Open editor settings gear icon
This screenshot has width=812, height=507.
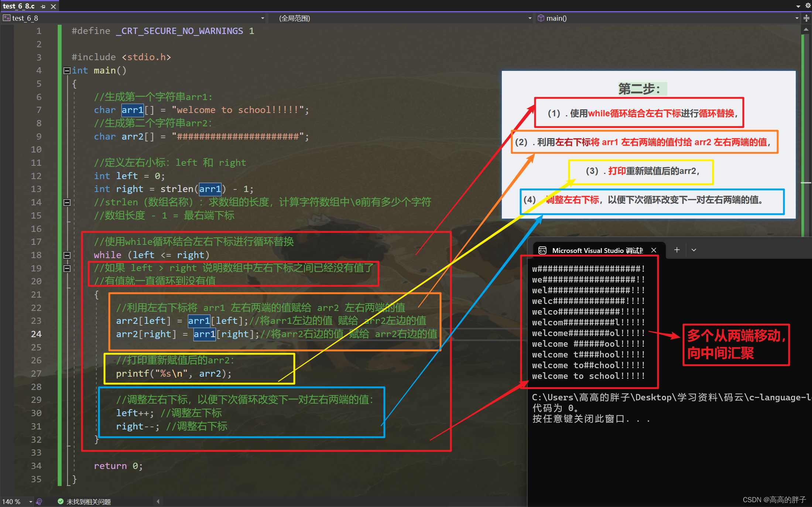click(808, 6)
